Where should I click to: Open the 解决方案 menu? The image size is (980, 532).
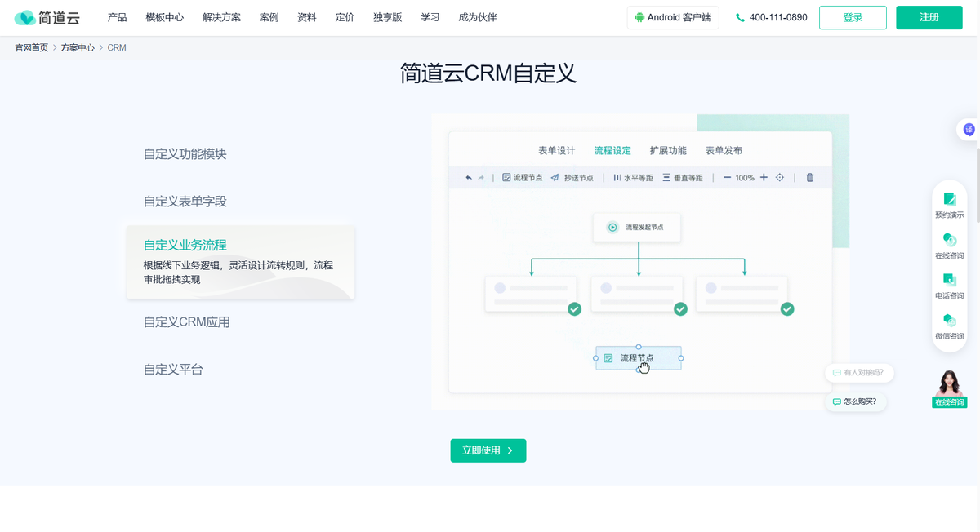[x=221, y=17]
